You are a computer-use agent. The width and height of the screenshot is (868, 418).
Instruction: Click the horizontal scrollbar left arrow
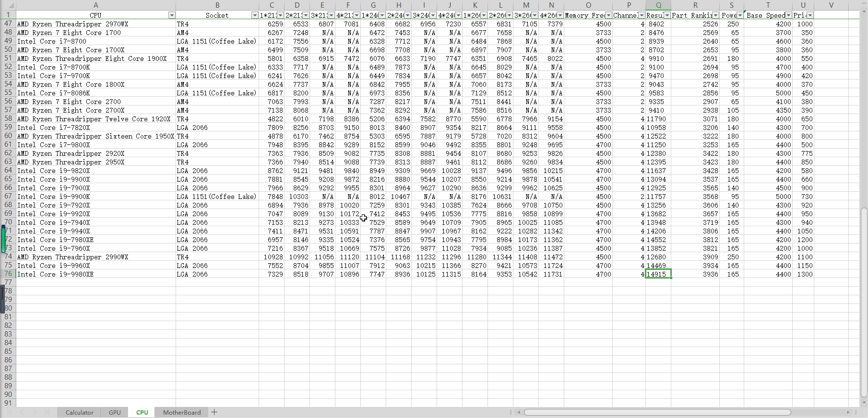[x=519, y=412]
